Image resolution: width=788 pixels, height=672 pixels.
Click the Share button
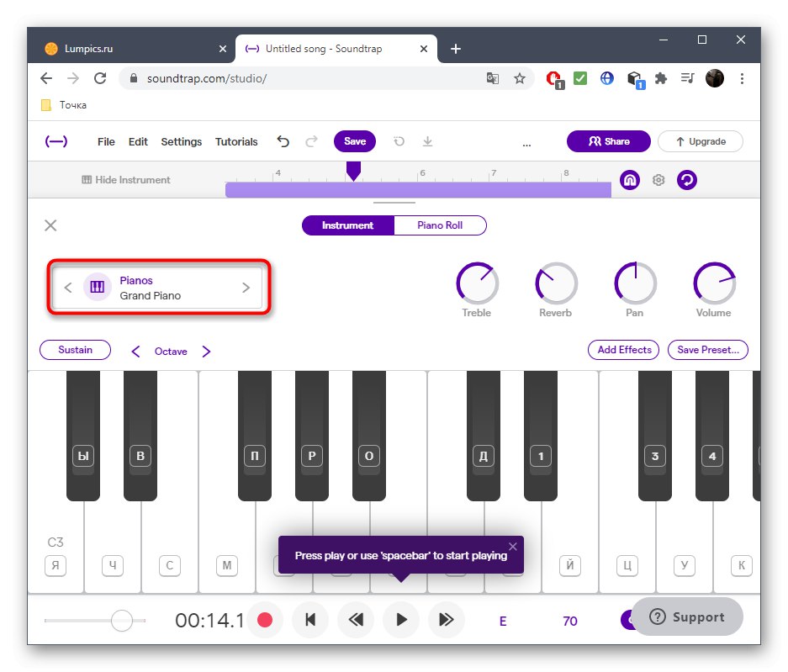coord(609,141)
